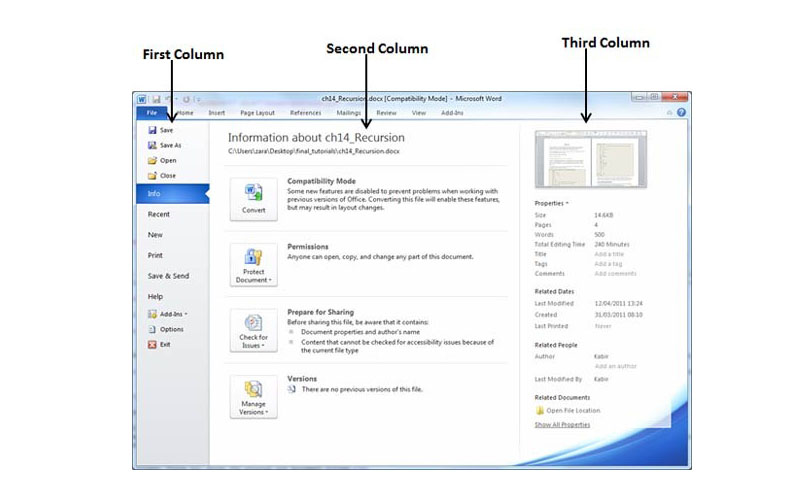The image size is (800, 500).
Task: Click the Open File Location folder icon
Action: tap(540, 410)
